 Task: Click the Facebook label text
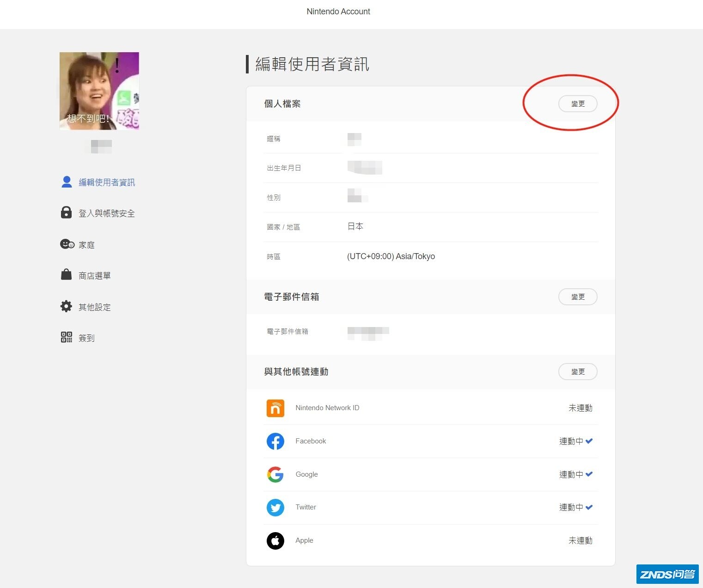point(311,441)
